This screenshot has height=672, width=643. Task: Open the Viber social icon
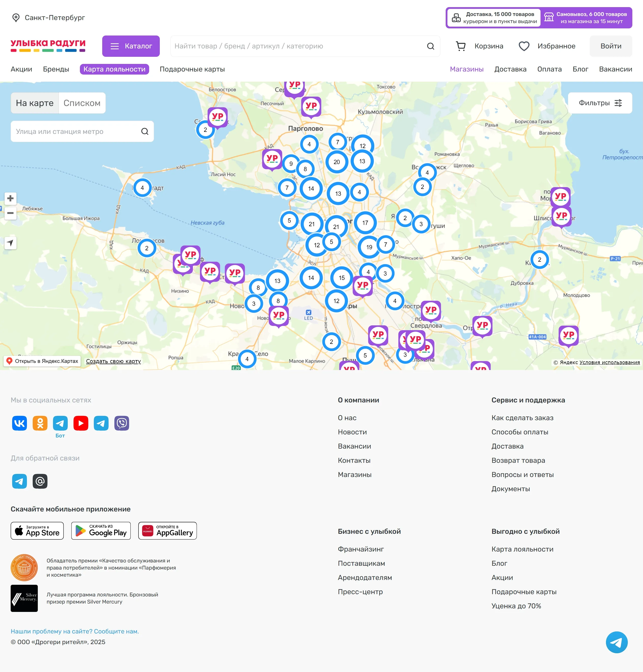tap(122, 423)
